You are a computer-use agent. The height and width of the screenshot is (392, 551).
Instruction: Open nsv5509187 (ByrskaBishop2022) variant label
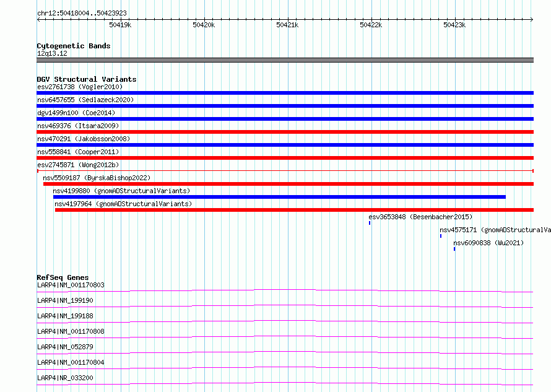[x=97, y=178]
